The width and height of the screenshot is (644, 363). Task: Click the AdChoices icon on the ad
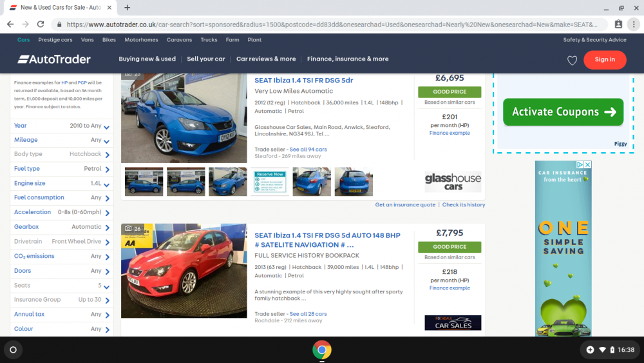tap(580, 164)
